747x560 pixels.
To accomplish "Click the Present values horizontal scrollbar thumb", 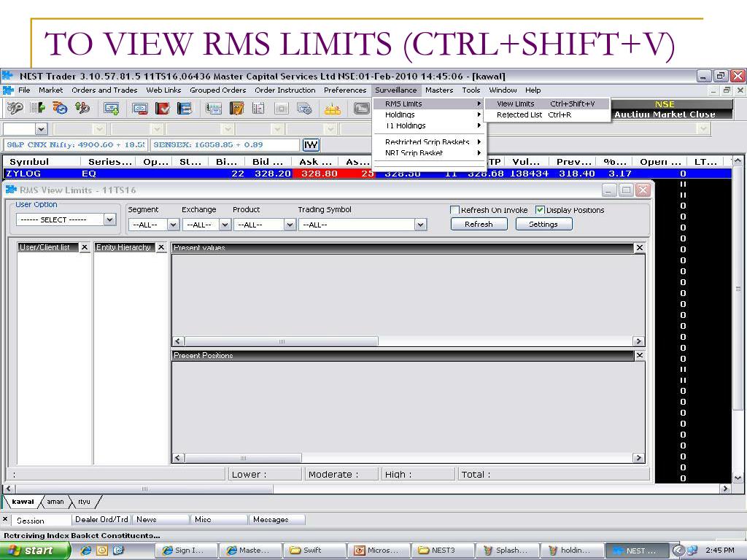I will [281, 341].
